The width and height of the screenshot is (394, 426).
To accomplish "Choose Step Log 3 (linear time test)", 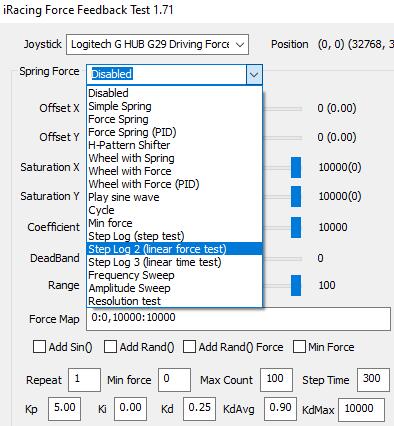I will (174, 262).
